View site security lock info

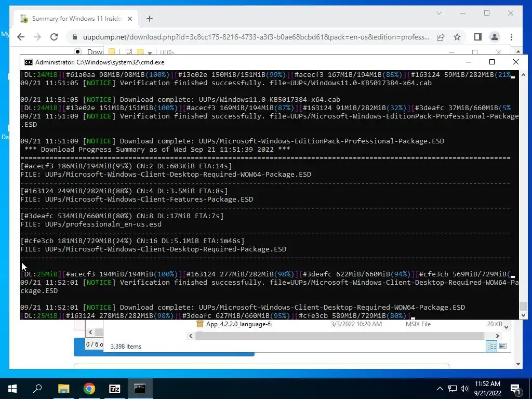pyautogui.click(x=75, y=37)
